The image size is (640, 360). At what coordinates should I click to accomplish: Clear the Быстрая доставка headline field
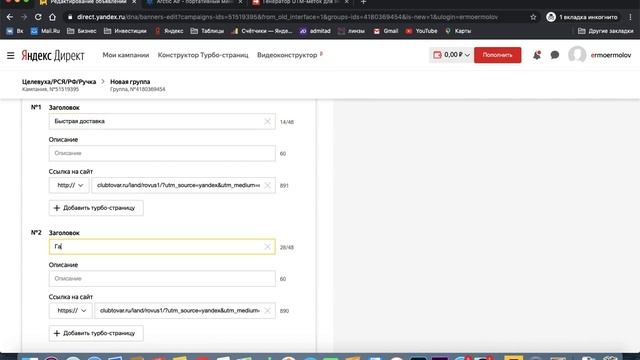(x=267, y=121)
